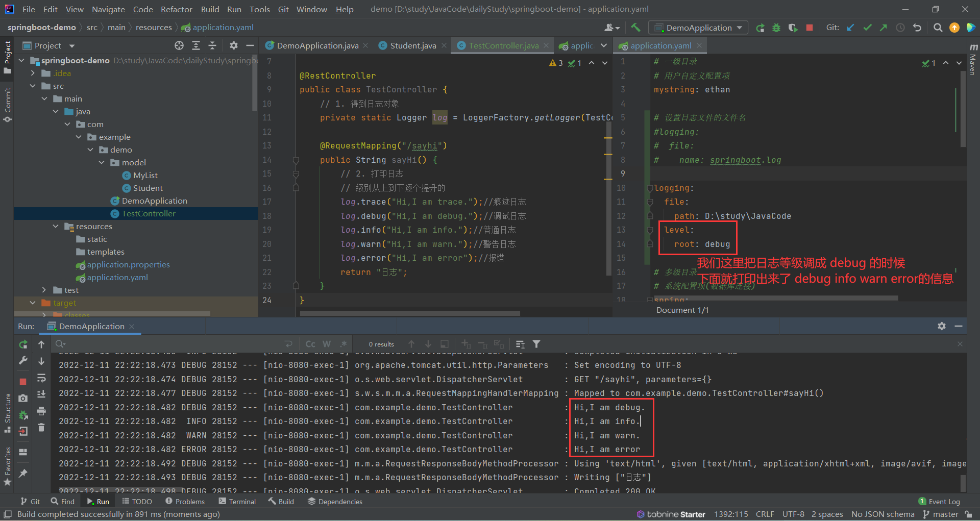The height and width of the screenshot is (521, 980).
Task: Click the Run console vertical scrollbar
Action: click(963, 482)
